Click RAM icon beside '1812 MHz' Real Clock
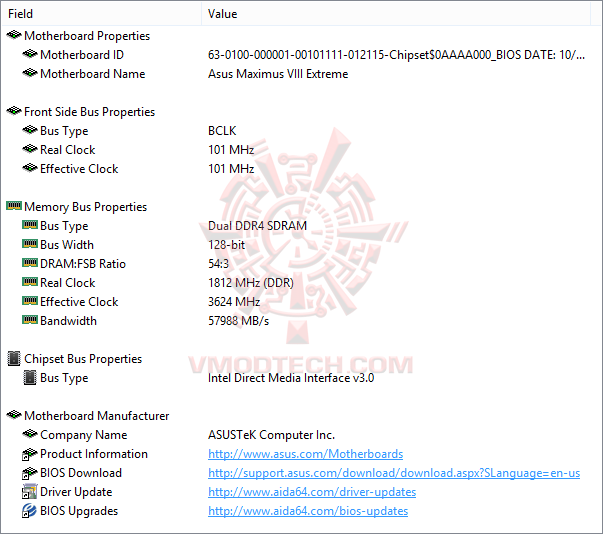 click(x=30, y=282)
